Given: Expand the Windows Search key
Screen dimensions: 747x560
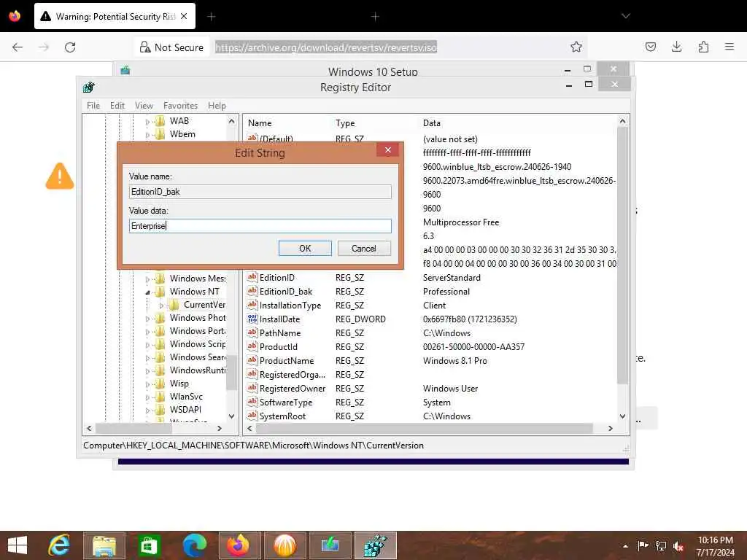Looking at the screenshot, I should pos(147,358).
